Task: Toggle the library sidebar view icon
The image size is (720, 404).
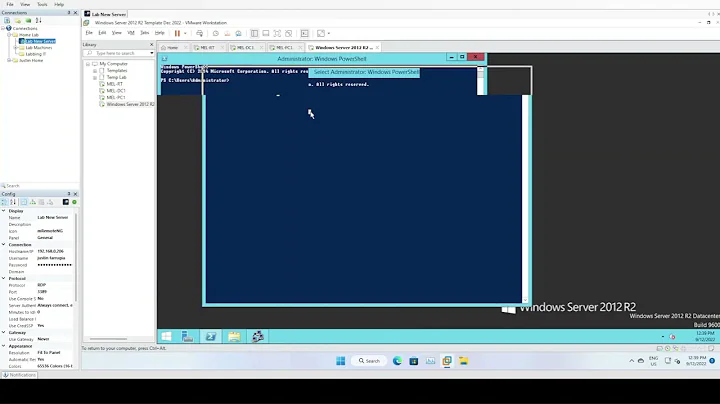Action: [x=254, y=33]
